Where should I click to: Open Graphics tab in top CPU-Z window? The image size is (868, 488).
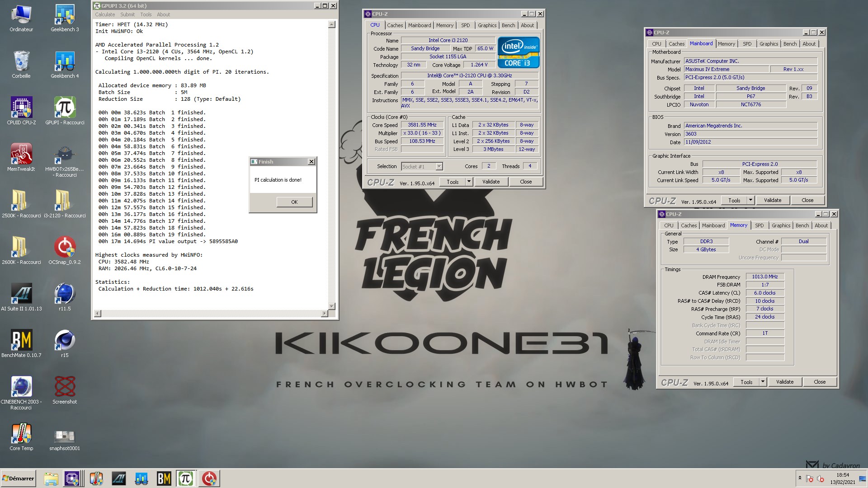(x=487, y=25)
